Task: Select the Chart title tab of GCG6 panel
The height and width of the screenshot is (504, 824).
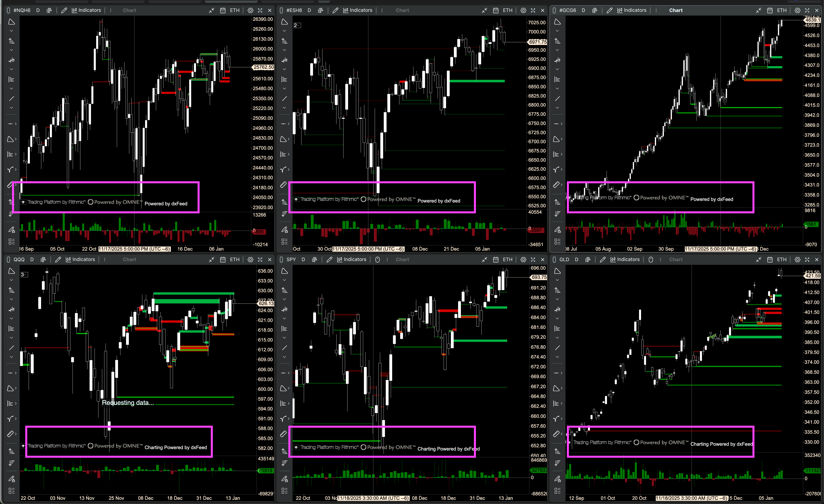Action: (676, 10)
